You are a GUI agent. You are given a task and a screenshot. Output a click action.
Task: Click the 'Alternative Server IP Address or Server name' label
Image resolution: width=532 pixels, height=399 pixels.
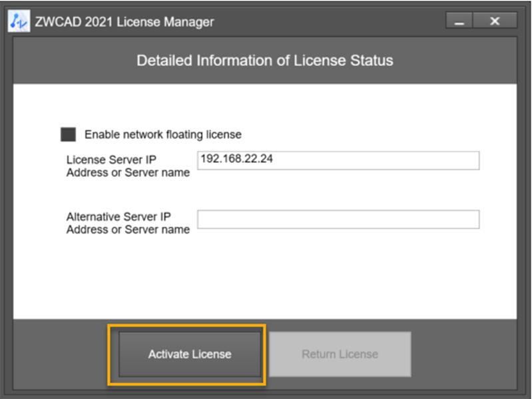point(128,223)
